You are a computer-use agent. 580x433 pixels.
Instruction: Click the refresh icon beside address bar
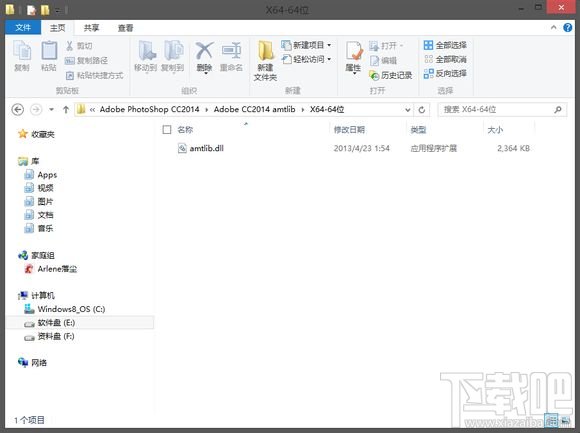(x=422, y=110)
